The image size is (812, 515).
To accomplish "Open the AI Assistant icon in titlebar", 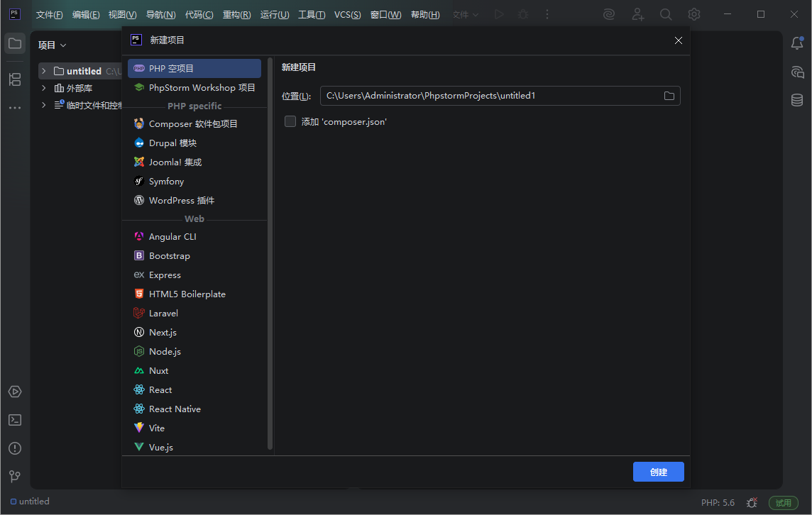I will pyautogui.click(x=609, y=14).
